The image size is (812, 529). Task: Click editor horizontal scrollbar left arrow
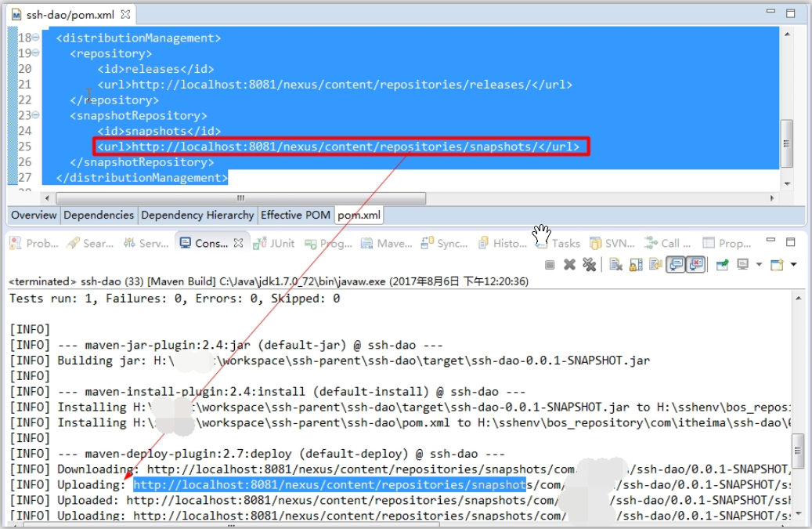47,198
